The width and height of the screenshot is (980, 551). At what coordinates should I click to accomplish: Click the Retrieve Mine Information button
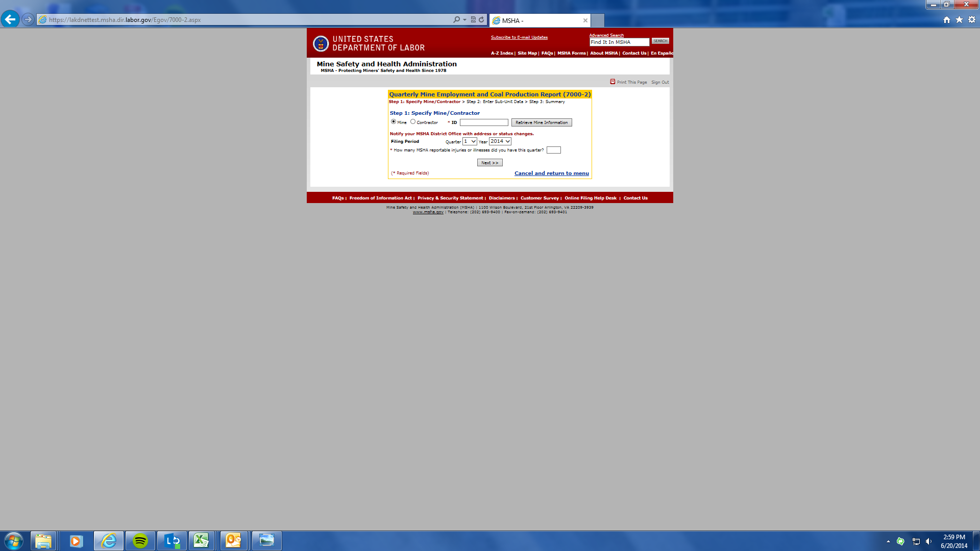pos(541,122)
